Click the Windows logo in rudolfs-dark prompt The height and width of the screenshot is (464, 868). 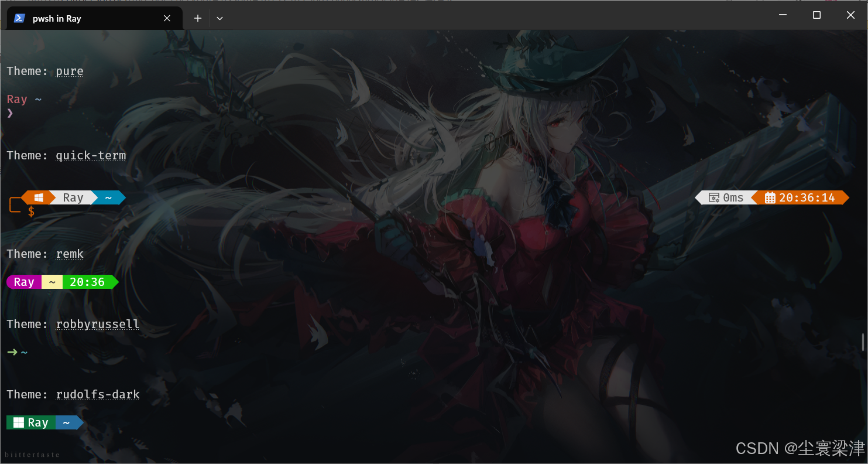coord(19,422)
